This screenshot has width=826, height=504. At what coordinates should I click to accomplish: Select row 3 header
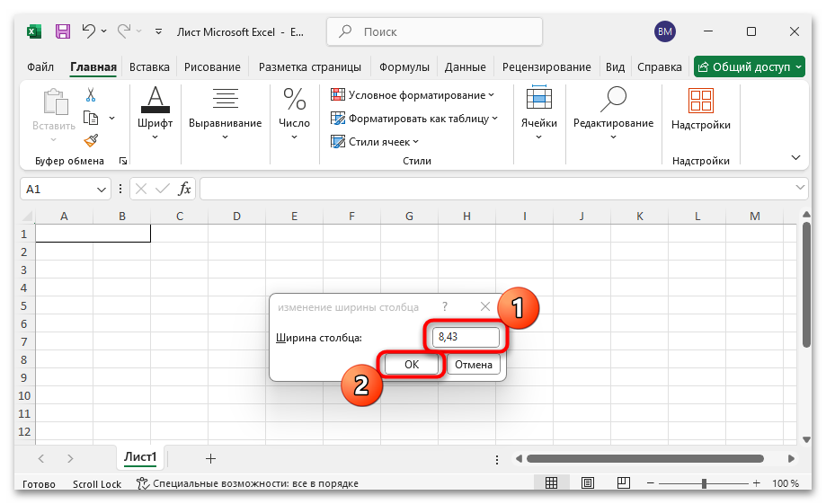pyautogui.click(x=24, y=270)
